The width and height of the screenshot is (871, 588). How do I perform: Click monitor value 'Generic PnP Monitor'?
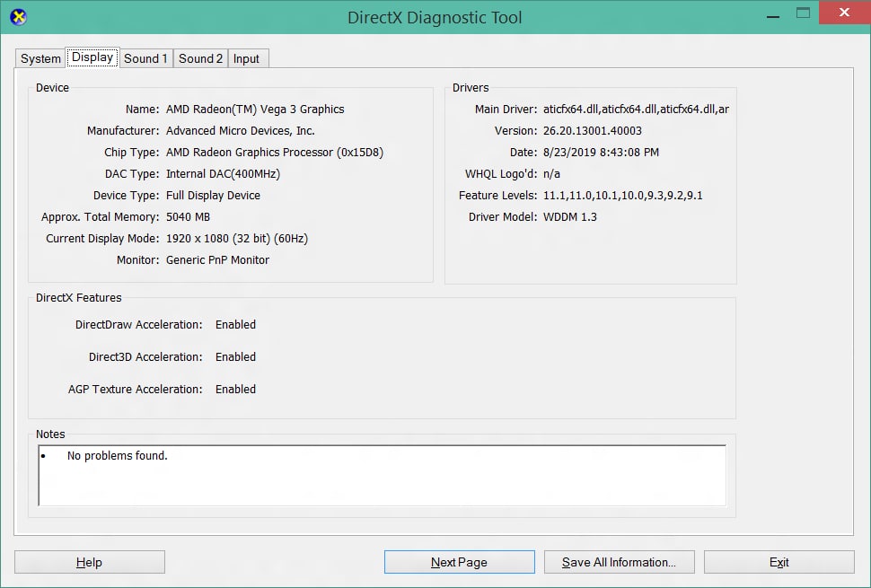217,259
